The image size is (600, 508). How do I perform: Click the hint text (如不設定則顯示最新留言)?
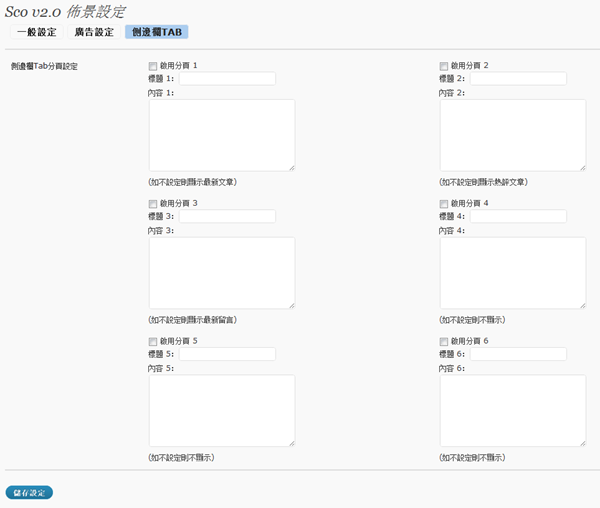[x=192, y=320]
